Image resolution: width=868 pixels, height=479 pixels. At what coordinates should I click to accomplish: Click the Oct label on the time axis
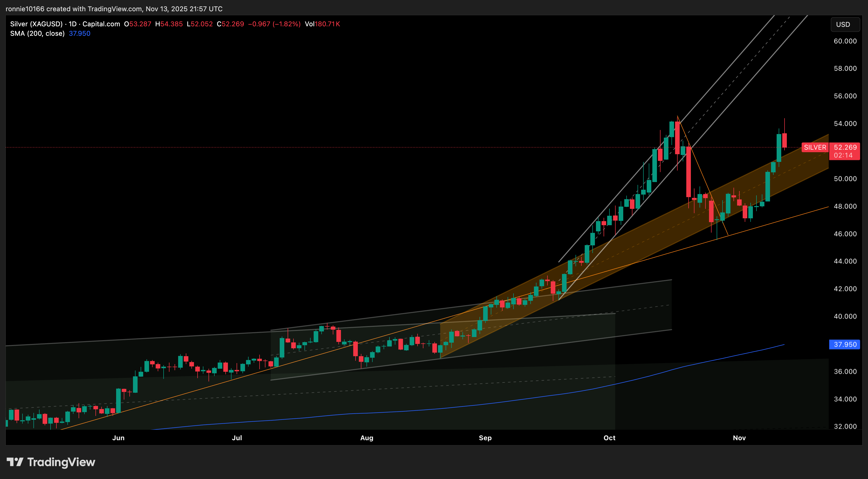pyautogui.click(x=609, y=438)
